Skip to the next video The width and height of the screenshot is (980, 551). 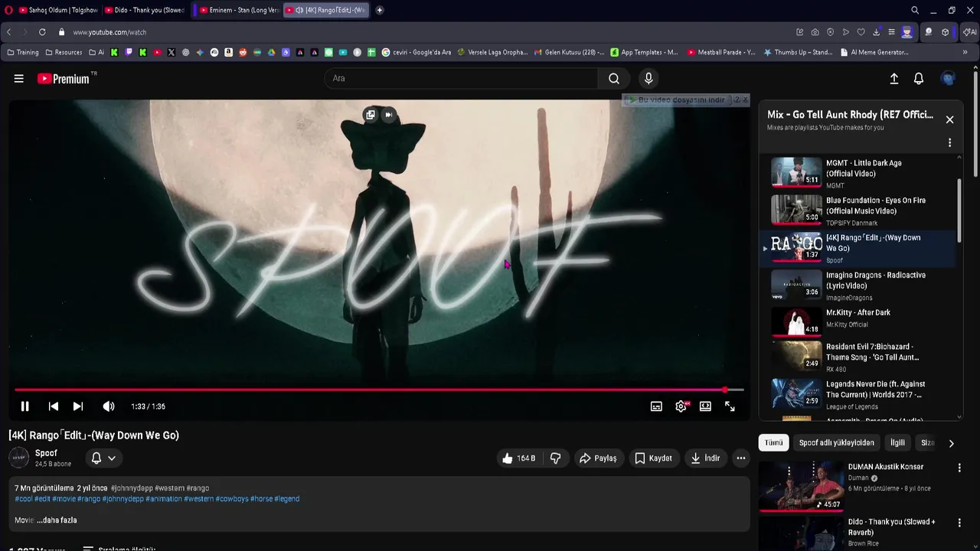(78, 406)
